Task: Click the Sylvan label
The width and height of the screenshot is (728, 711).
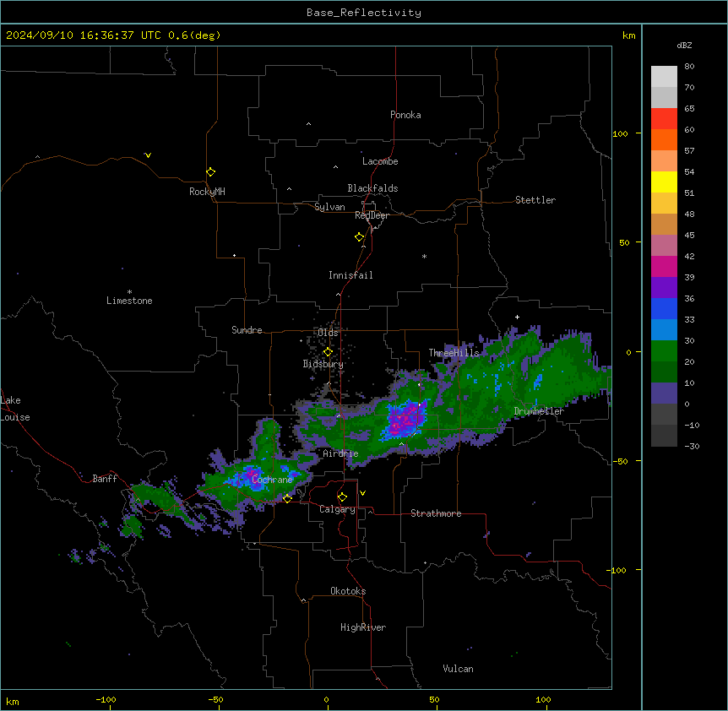Action: 329,207
